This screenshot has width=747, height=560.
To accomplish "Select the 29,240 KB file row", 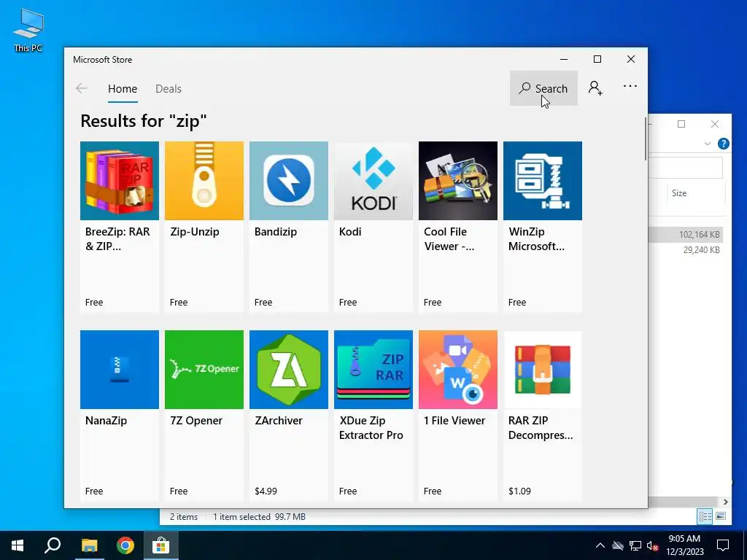I will (686, 250).
